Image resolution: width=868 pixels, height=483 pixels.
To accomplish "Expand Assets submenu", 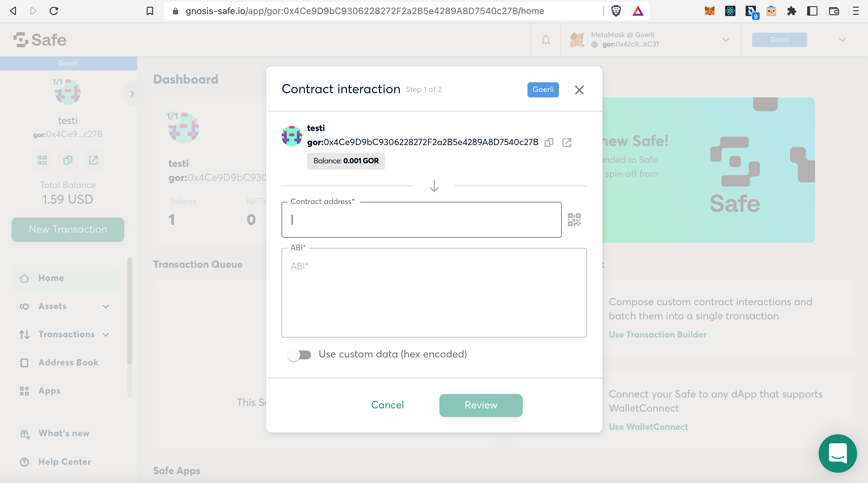I will (106, 307).
